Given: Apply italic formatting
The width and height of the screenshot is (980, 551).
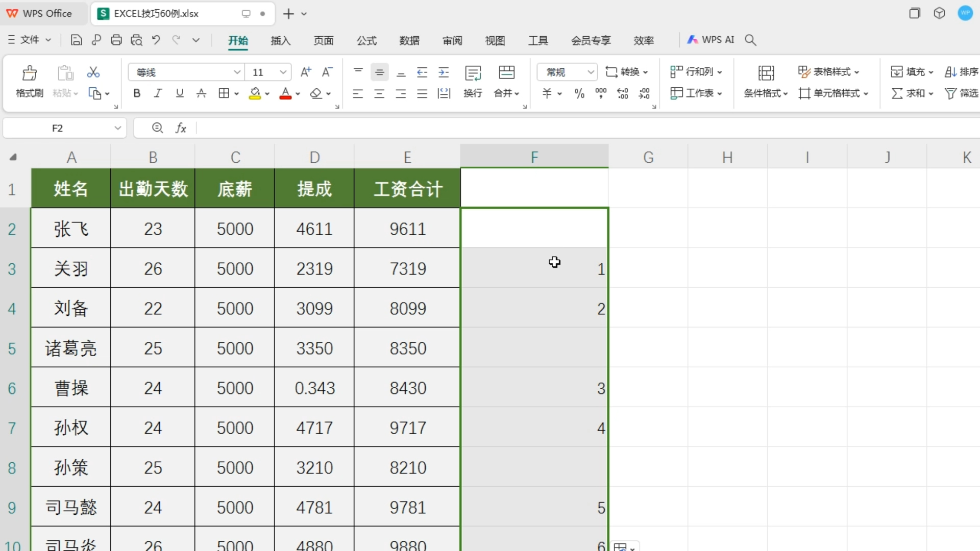Looking at the screenshot, I should tap(158, 93).
